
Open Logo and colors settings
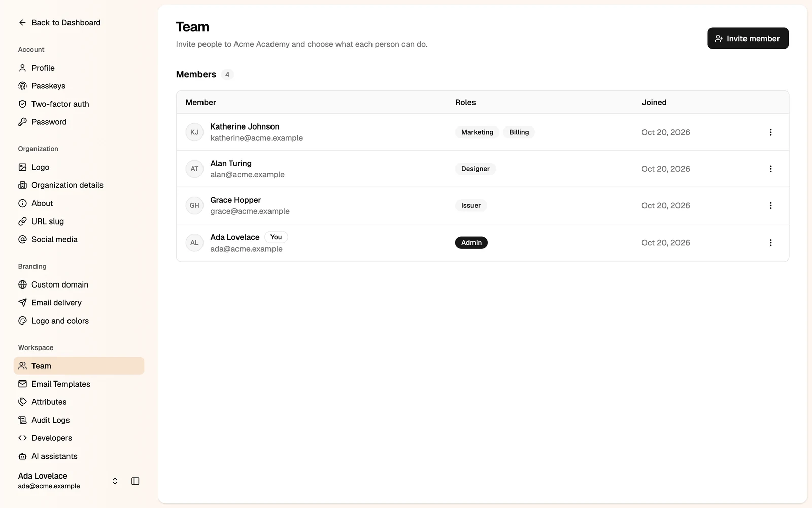click(79, 321)
